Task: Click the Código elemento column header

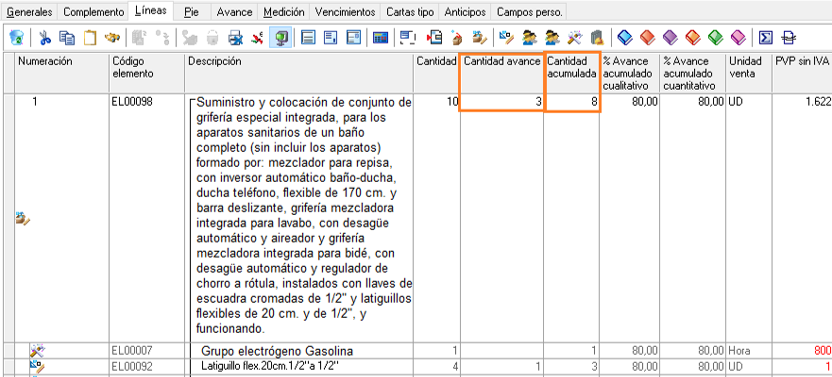Action: [x=147, y=73]
